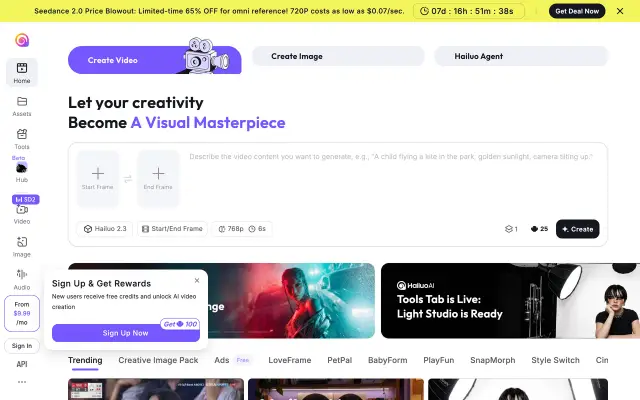The image size is (640, 400).
Task: Open the Start/End Frame mode selector
Action: pyautogui.click(x=172, y=229)
